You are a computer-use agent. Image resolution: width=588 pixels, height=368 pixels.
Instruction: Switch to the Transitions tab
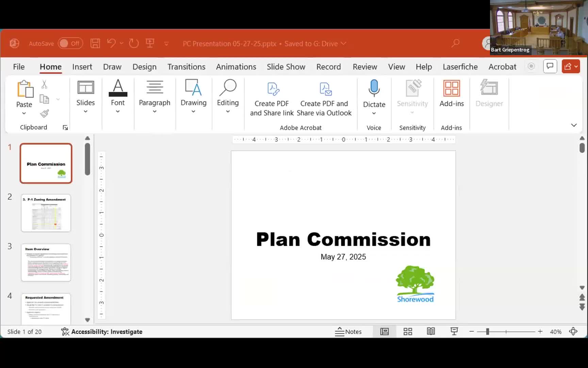coord(186,67)
